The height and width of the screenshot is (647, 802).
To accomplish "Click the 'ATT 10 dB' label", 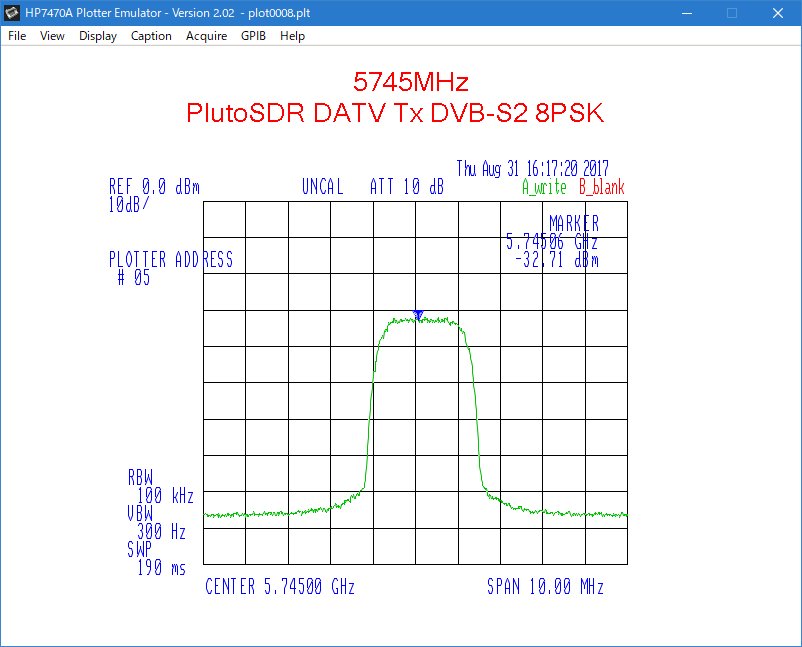I will [407, 186].
